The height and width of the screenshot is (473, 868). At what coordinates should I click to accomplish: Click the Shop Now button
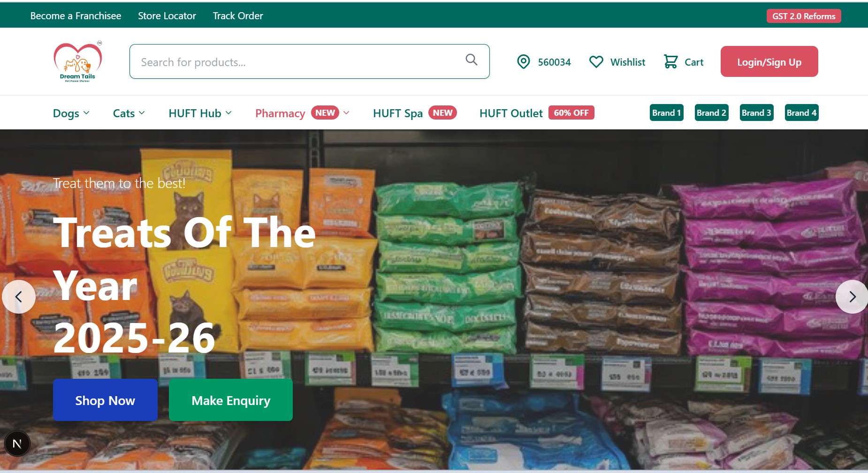click(105, 400)
